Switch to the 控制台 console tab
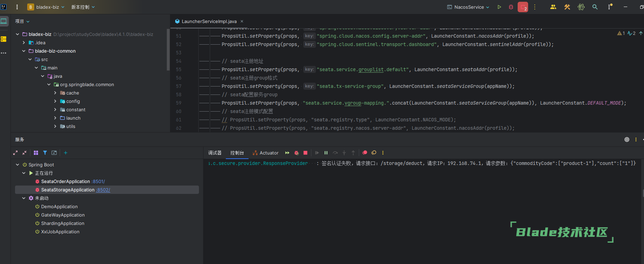The height and width of the screenshot is (264, 644). [237, 153]
